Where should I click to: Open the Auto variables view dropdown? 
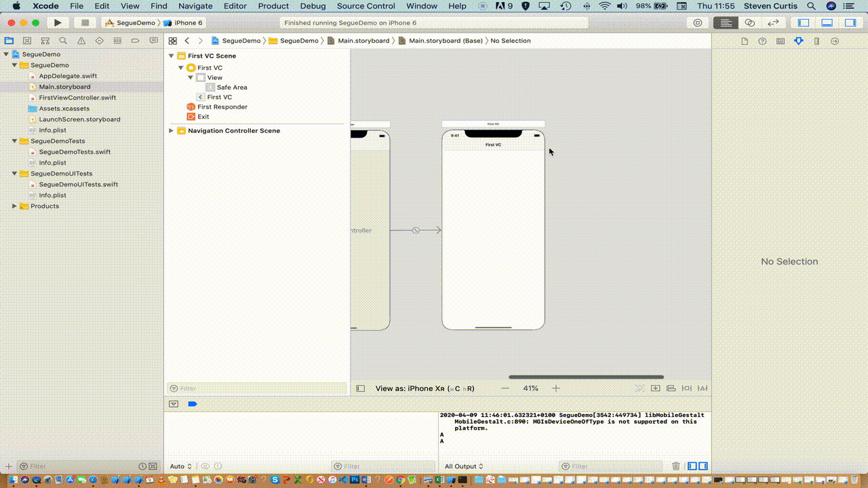point(180,466)
